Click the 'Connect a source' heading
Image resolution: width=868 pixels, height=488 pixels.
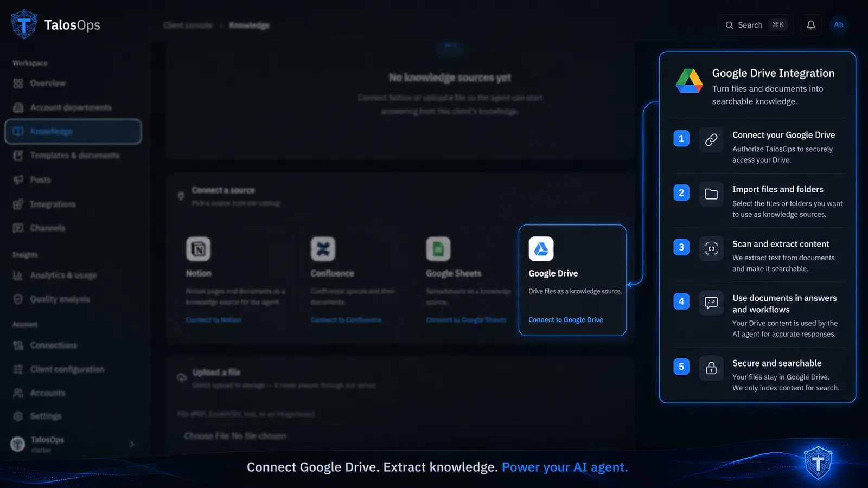pyautogui.click(x=223, y=190)
